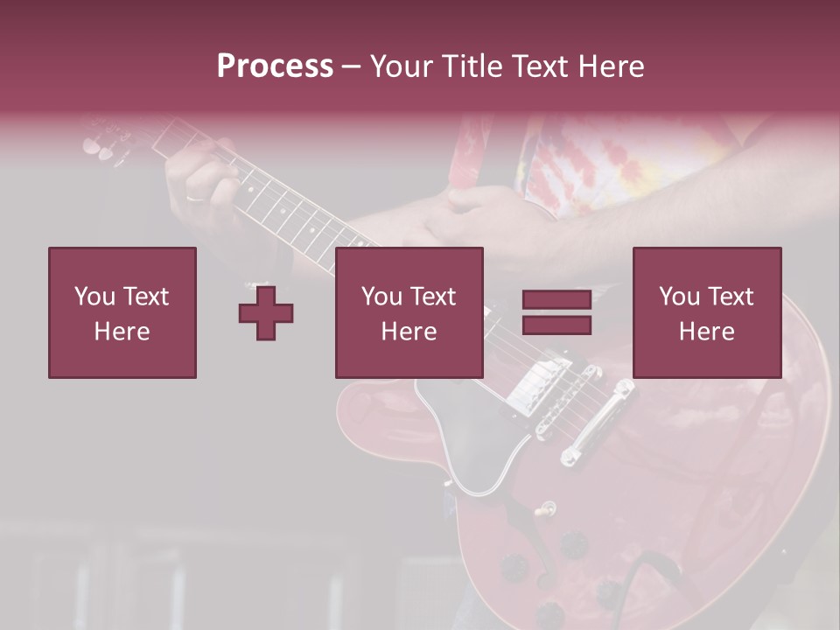Select the lower bar of the equals sign
Viewport: 840px width, 630px height.
[x=556, y=325]
